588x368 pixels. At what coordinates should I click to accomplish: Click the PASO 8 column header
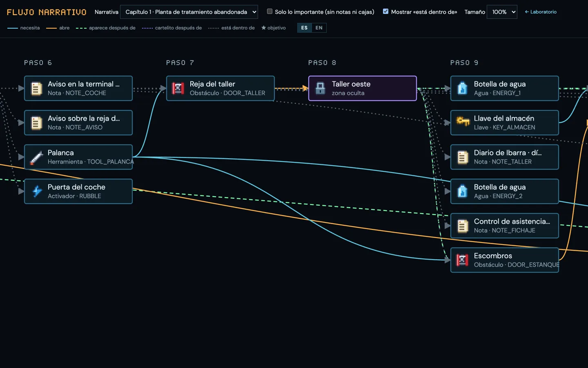click(322, 63)
